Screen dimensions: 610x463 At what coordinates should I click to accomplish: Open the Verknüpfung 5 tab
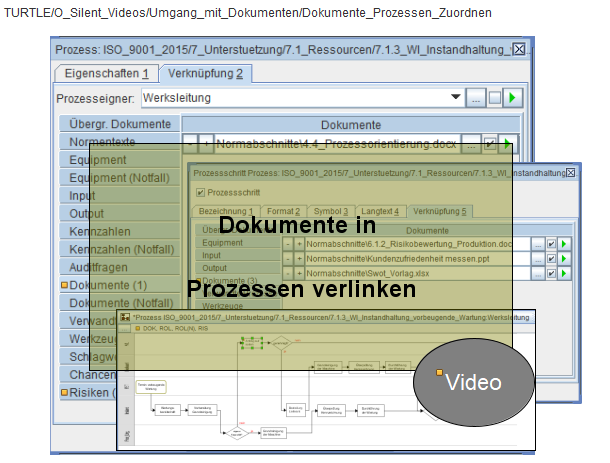440,211
